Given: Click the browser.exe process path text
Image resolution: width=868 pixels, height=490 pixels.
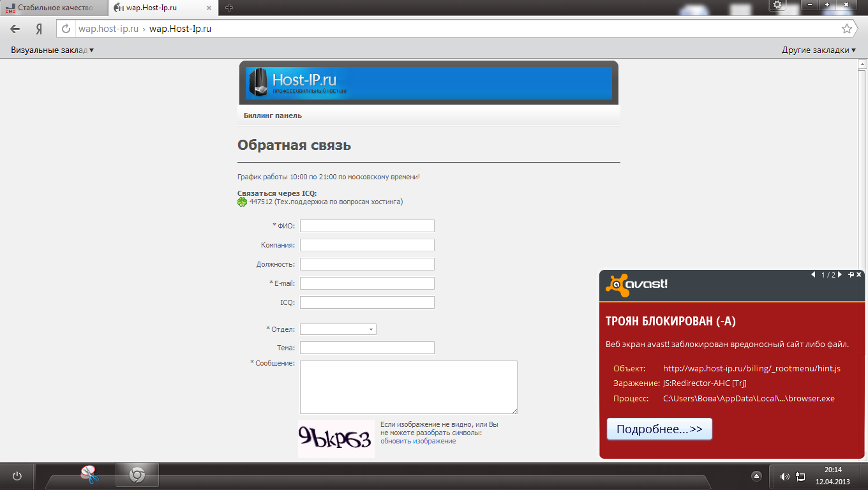Looking at the screenshot, I should (749, 399).
